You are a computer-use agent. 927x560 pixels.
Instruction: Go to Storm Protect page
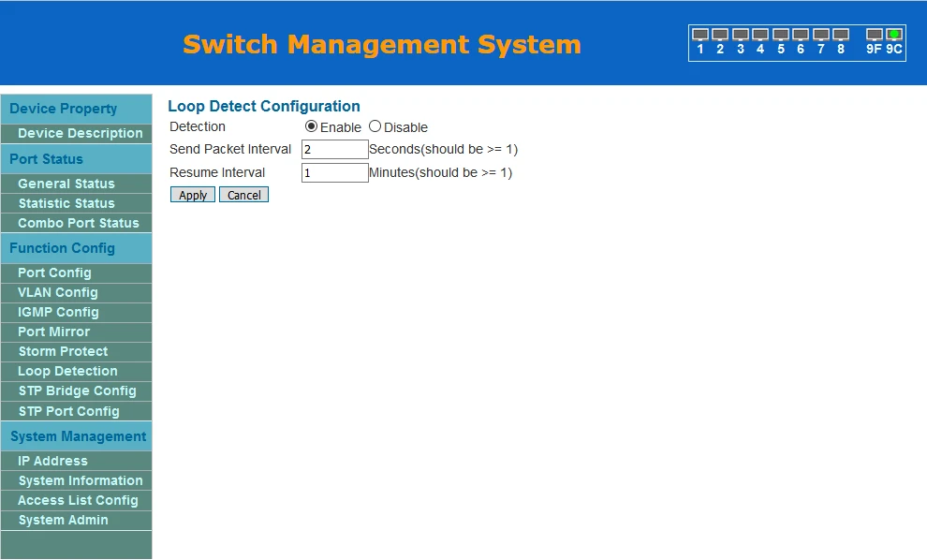click(x=63, y=351)
